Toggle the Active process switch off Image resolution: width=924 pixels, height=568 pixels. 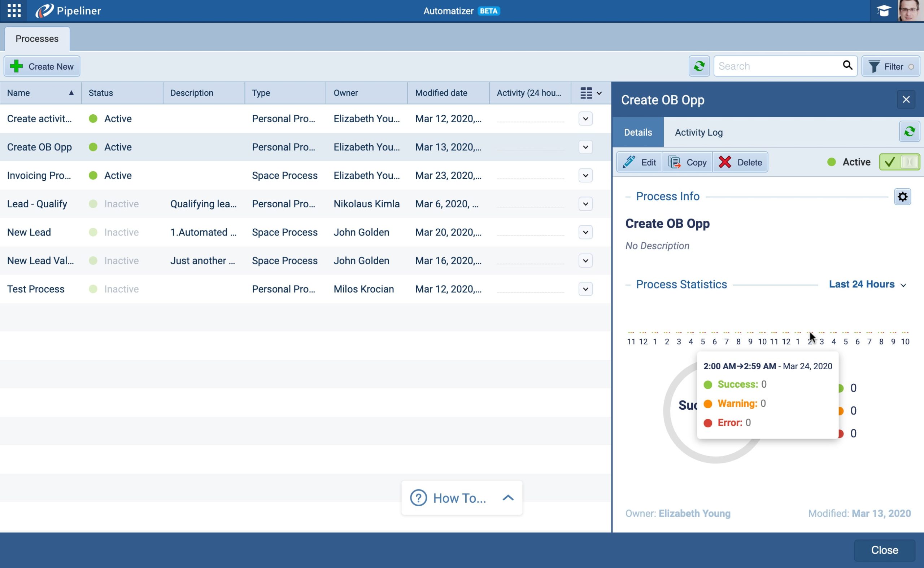899,162
